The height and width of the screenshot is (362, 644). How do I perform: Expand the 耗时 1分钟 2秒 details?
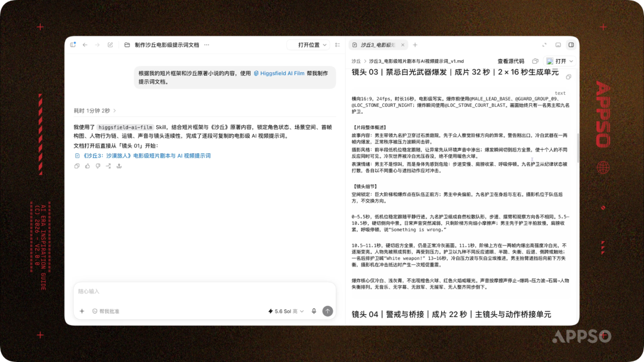(x=95, y=110)
